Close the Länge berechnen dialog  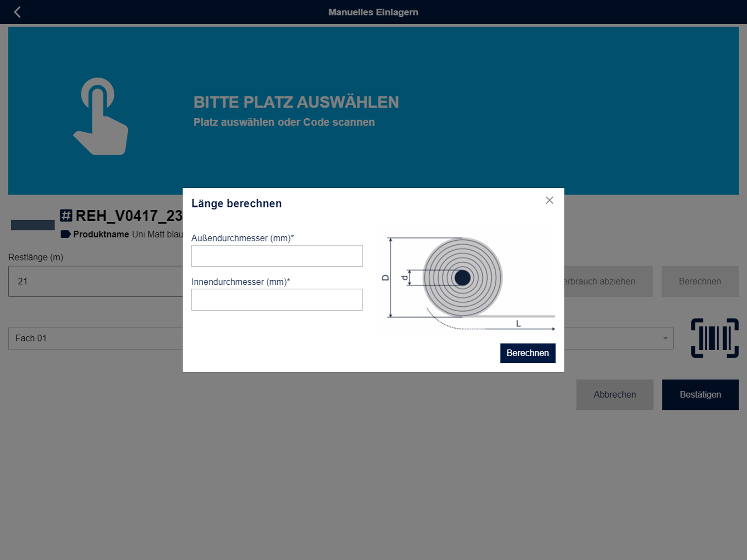point(549,200)
